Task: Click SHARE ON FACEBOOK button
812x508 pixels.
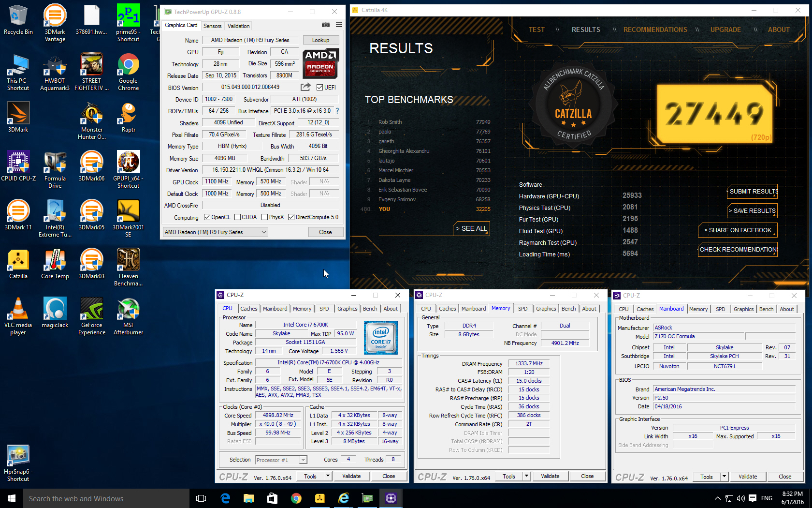Action: click(x=738, y=230)
